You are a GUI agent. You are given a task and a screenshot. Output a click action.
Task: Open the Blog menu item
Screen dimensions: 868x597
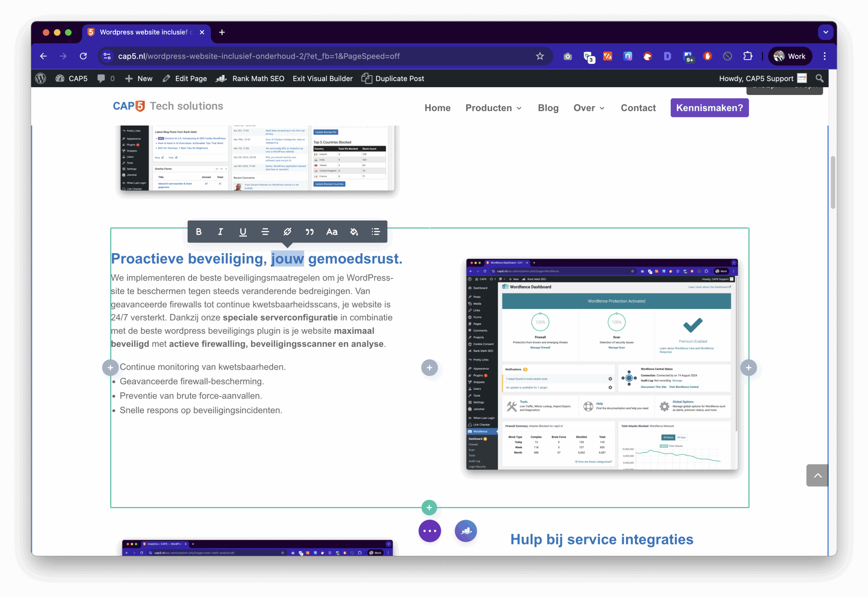[x=548, y=108]
